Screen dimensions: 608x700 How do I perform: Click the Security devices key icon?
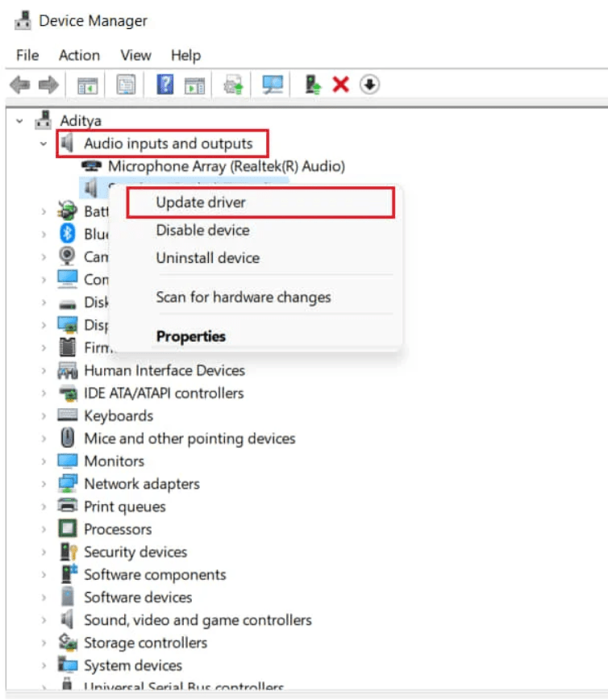[x=69, y=552]
